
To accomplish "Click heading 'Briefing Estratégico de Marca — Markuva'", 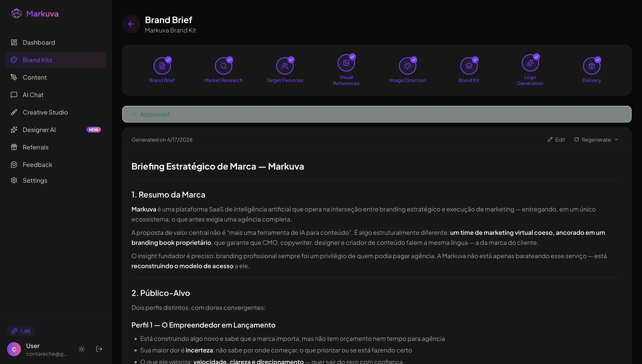I will (x=217, y=167).
